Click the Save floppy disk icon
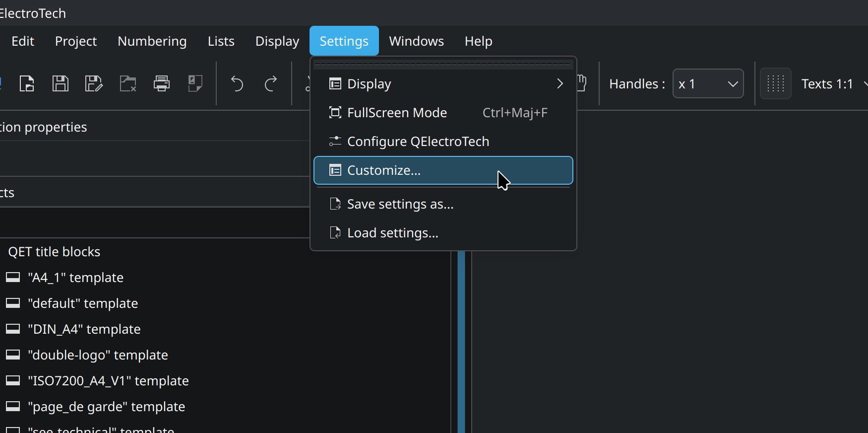The width and height of the screenshot is (868, 433). click(61, 83)
